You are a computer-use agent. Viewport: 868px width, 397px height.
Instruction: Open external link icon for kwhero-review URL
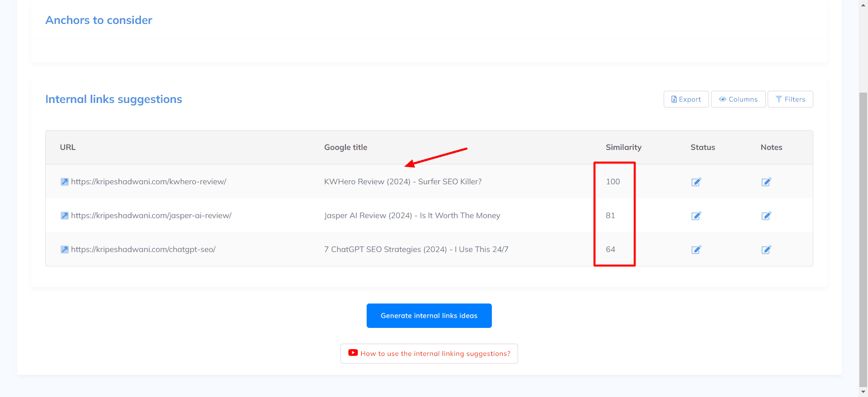click(65, 182)
